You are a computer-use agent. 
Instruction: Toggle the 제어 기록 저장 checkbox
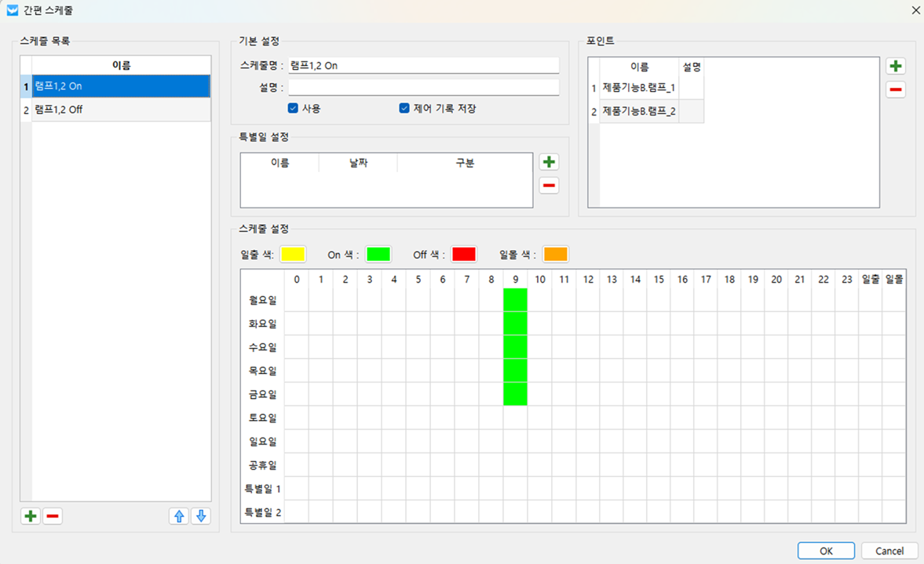404,108
